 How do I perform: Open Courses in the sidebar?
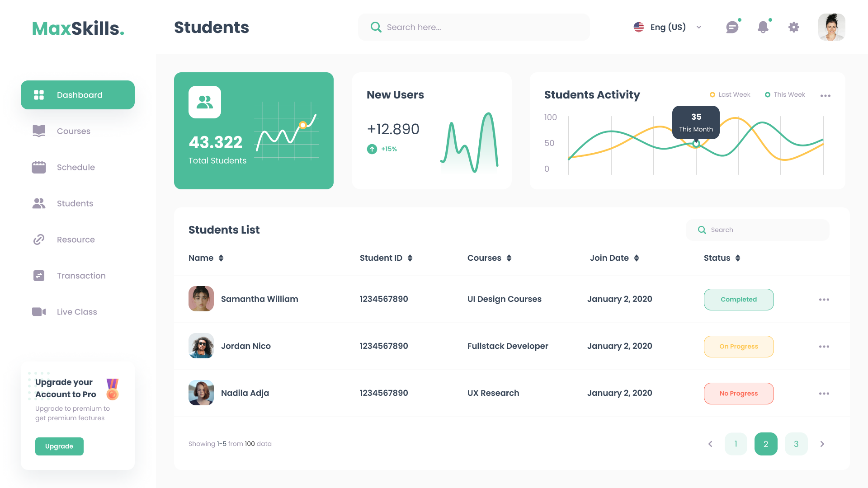point(73,131)
